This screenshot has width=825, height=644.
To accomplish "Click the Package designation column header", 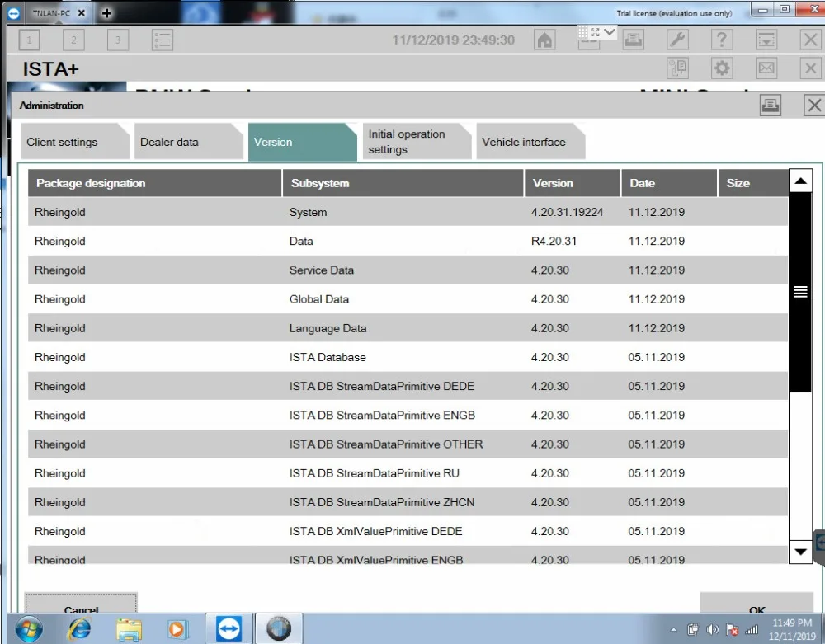I will coord(155,183).
